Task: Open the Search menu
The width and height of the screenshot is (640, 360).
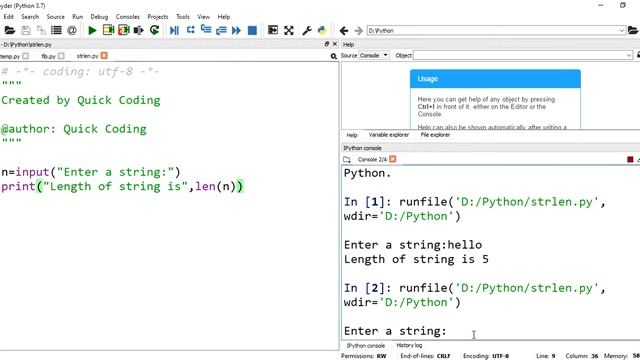Action: (30, 17)
